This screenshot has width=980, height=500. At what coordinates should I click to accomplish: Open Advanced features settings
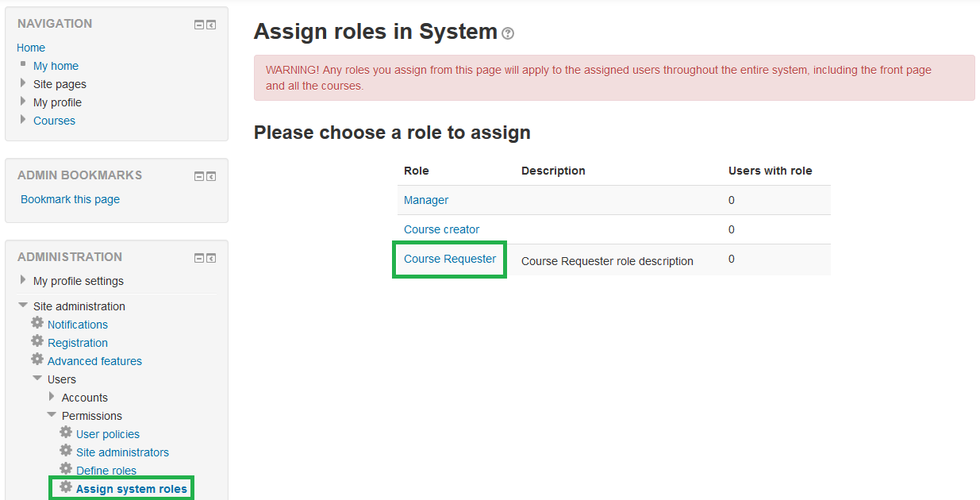tap(94, 361)
